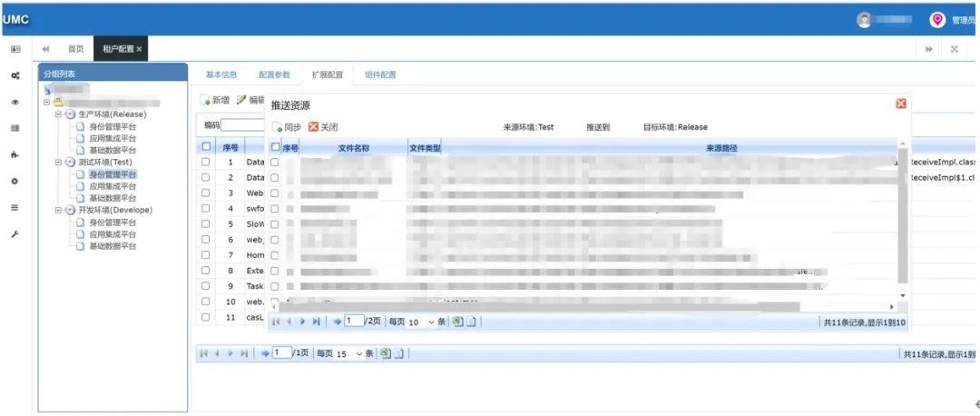Open the table list icon in sidebar

point(15,128)
